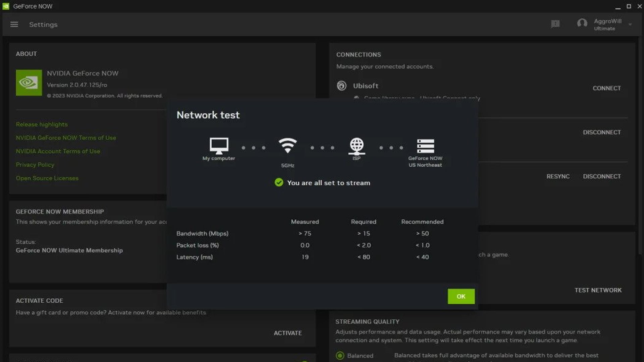644x362 pixels.
Task: Click ACTIVATE for gift card code
Action: 287,333
